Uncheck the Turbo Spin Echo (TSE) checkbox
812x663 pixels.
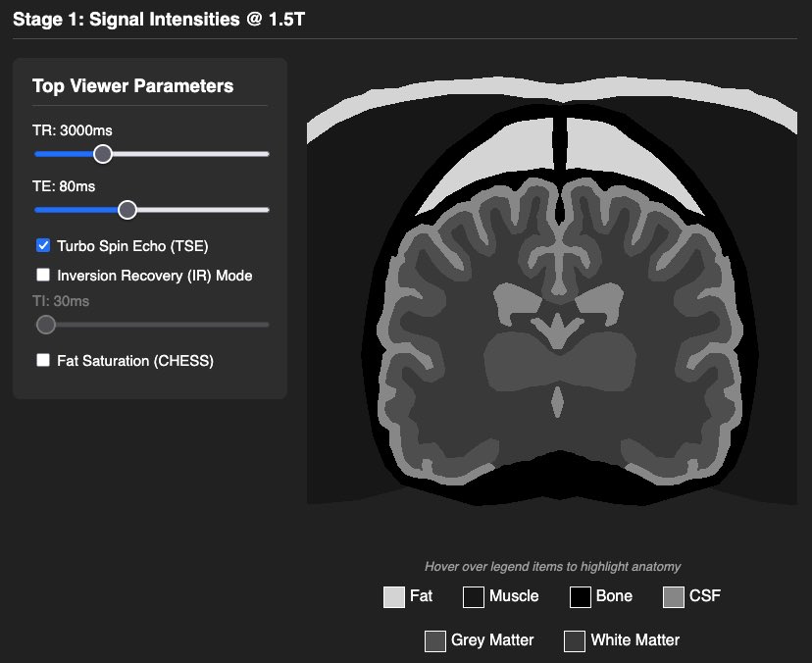(x=43, y=245)
